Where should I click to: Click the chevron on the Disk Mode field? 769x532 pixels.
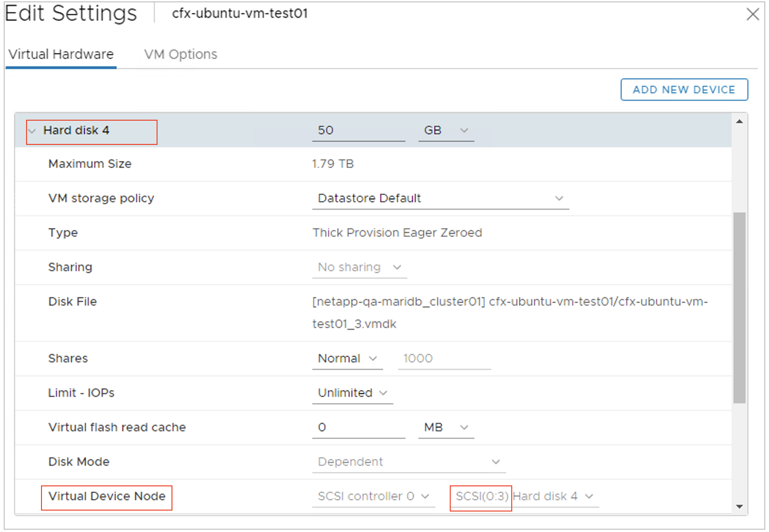[495, 462]
